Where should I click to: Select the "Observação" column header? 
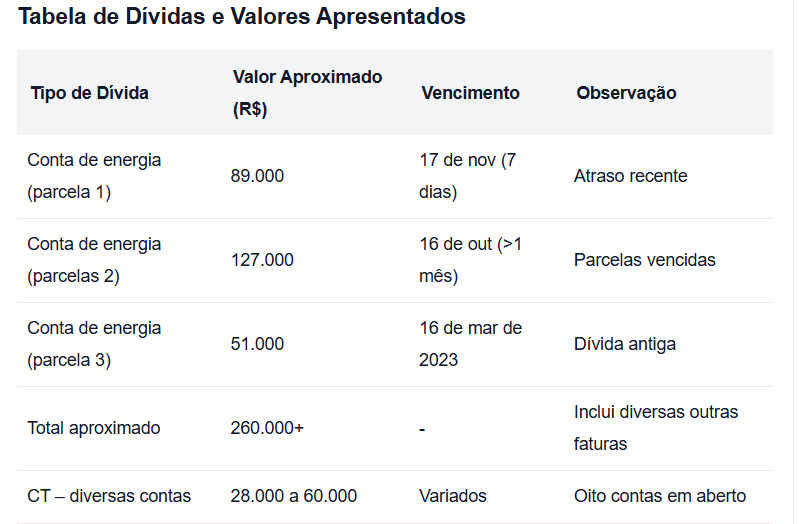pos(626,93)
